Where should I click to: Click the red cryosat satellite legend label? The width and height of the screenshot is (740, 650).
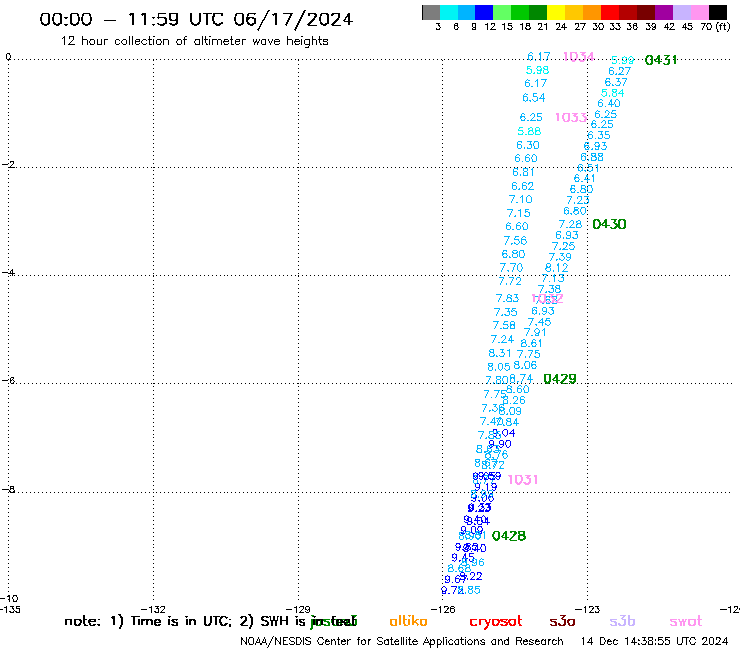coord(496,622)
